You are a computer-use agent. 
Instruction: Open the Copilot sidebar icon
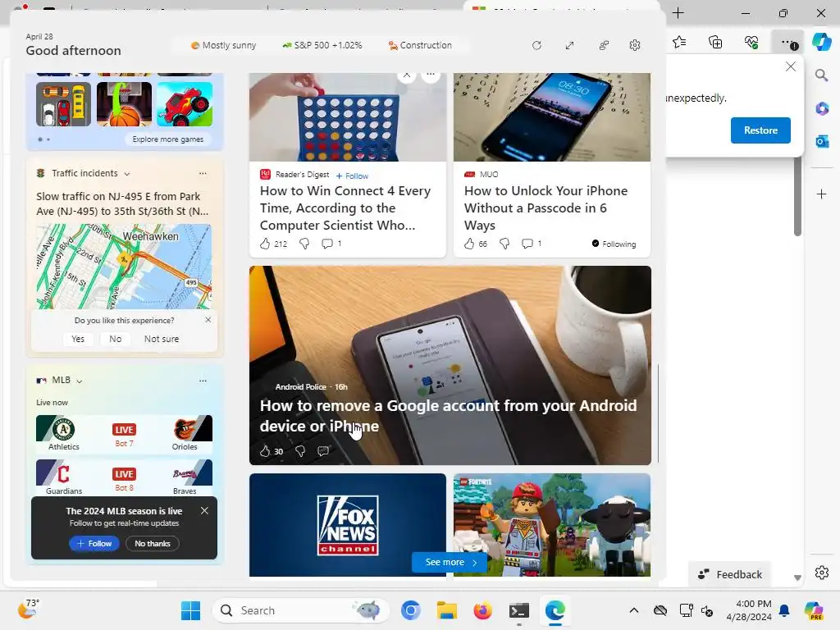pos(821,42)
